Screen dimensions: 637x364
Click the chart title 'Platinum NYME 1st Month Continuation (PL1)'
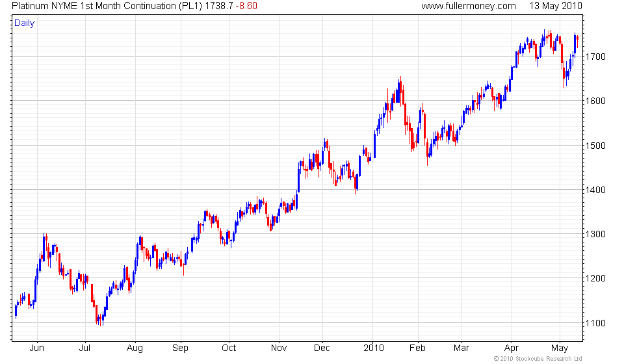coord(107,6)
